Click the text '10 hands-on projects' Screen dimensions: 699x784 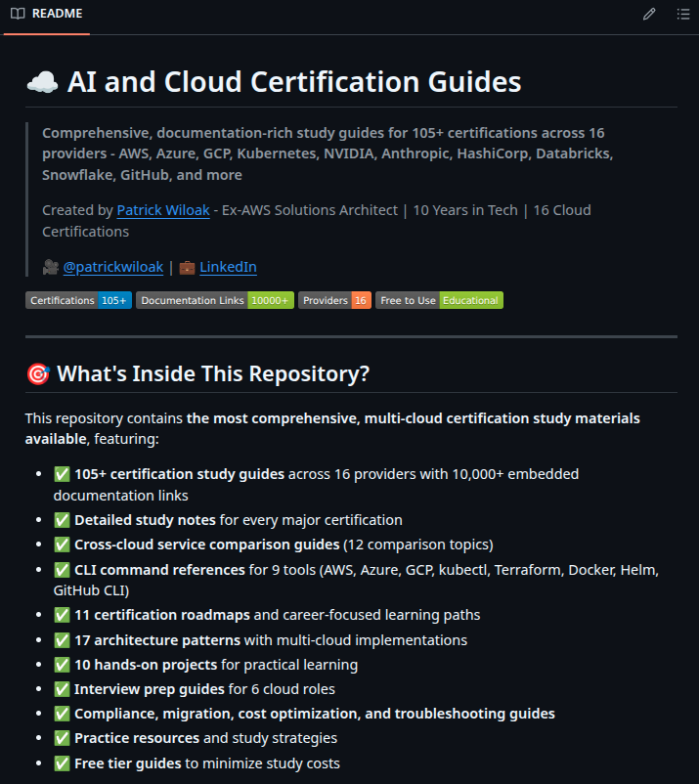pyautogui.click(x=146, y=665)
